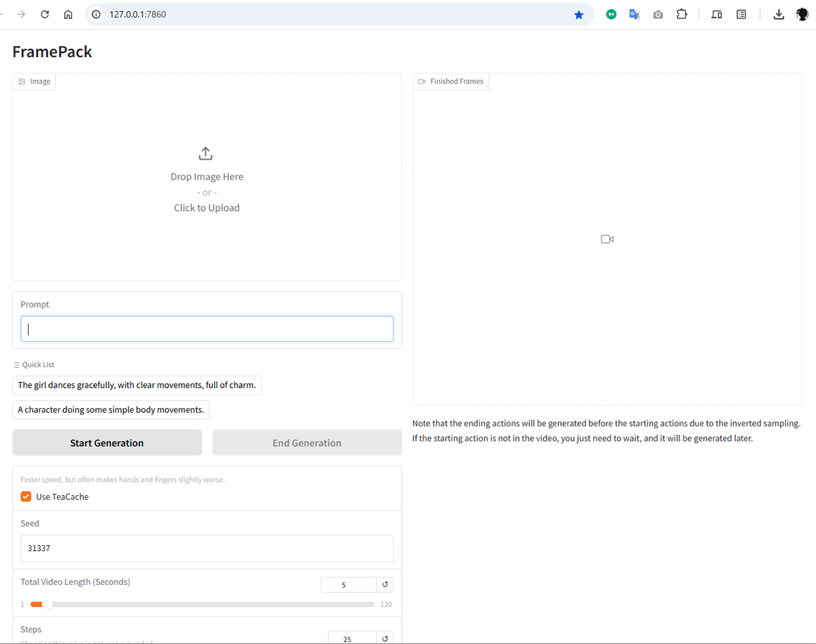This screenshot has width=816, height=644.
Task: Click the 'Drop Image Here' text
Action: pyautogui.click(x=207, y=177)
